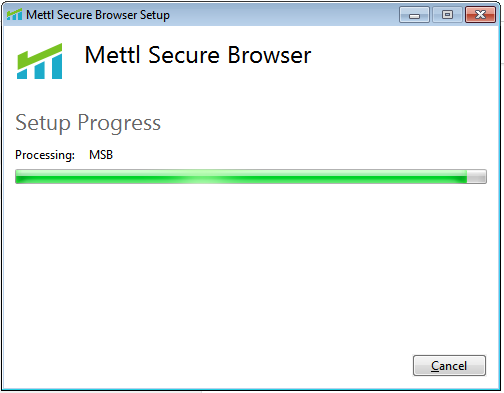This screenshot has height=393, width=504.
Task: Click the 'Processing:' label
Action: 45,155
